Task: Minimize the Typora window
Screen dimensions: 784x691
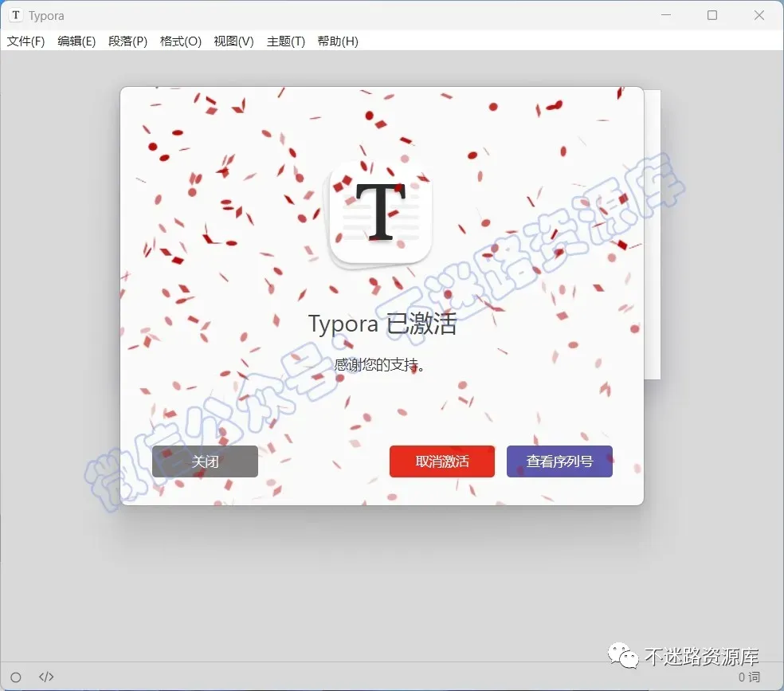Action: point(666,15)
